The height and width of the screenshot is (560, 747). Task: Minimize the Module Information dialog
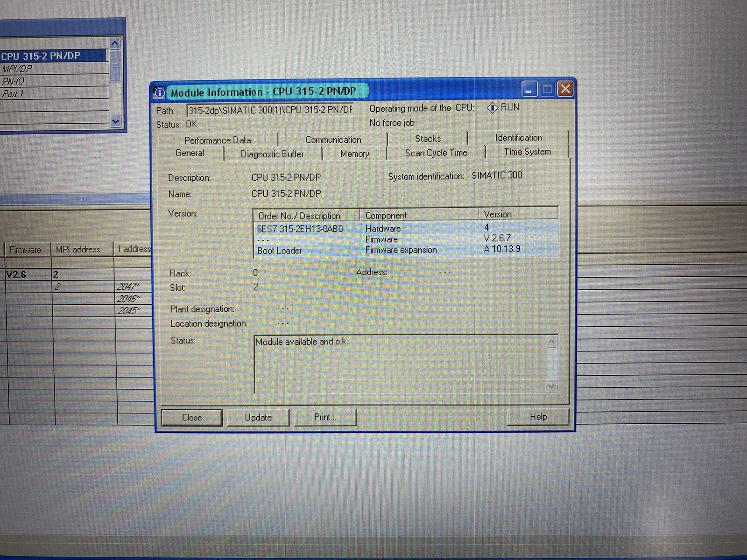tap(529, 89)
